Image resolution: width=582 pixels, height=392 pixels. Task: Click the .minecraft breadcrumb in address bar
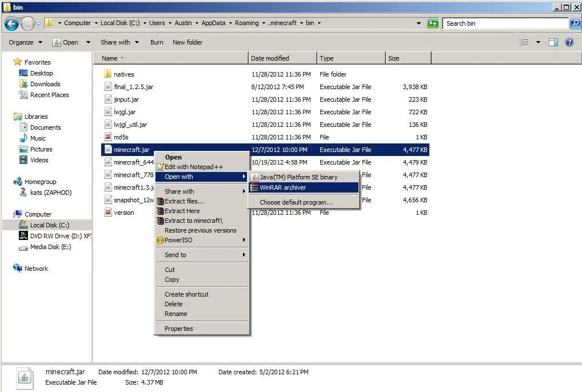click(283, 23)
